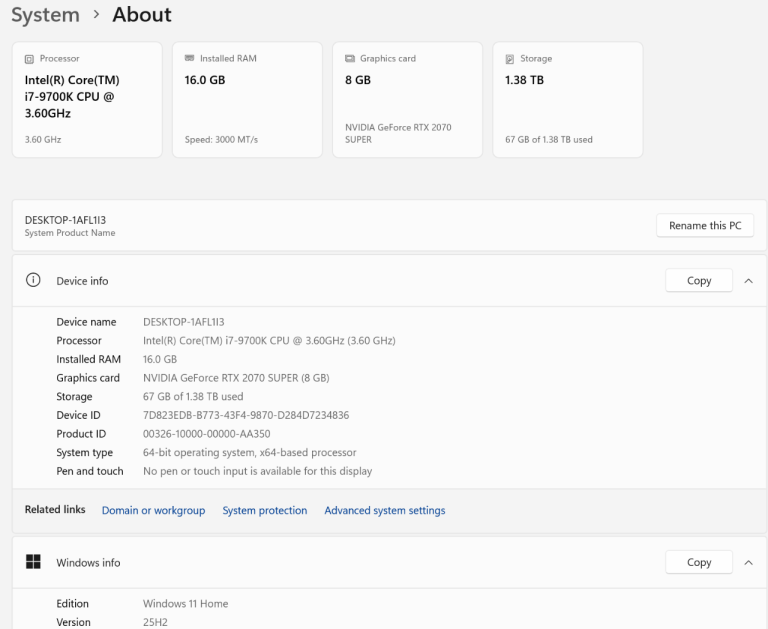Click the Graphics card icon
The image size is (768, 629).
(350, 59)
